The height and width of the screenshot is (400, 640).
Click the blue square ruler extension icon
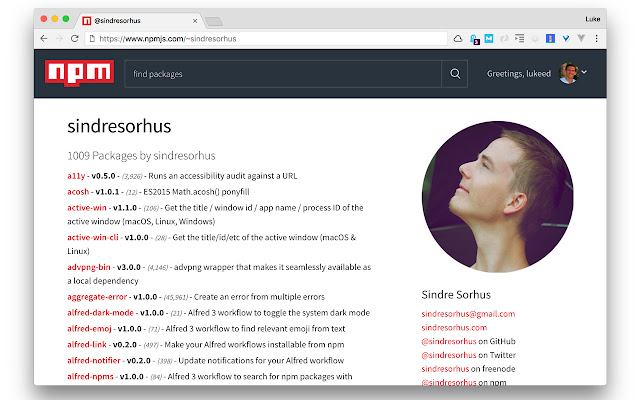pos(550,38)
